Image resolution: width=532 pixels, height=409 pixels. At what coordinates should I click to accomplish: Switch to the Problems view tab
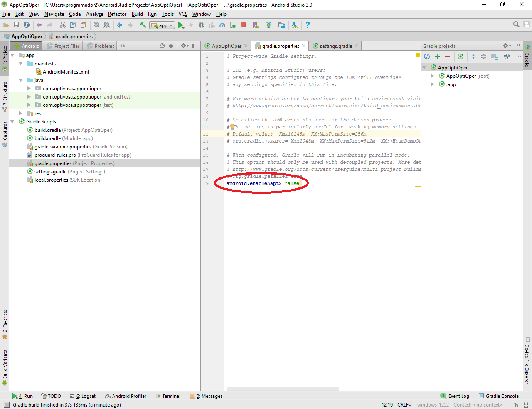click(100, 46)
